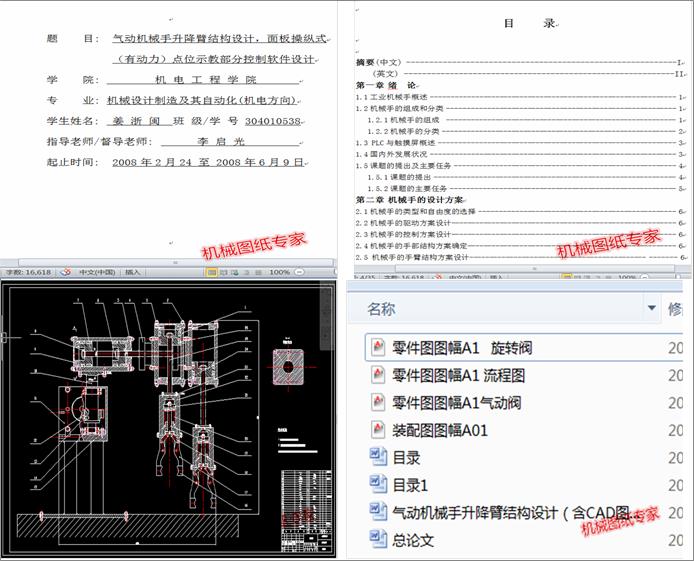The height and width of the screenshot is (561, 694).
Task: Click the major field 机械设计制造及其自动化(机电方向)
Action: pos(201,100)
